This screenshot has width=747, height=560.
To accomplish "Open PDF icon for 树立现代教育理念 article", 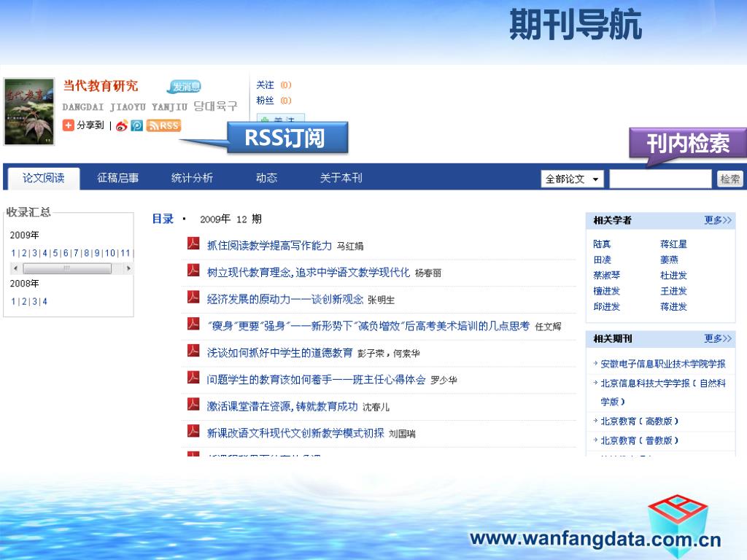I will coord(193,270).
